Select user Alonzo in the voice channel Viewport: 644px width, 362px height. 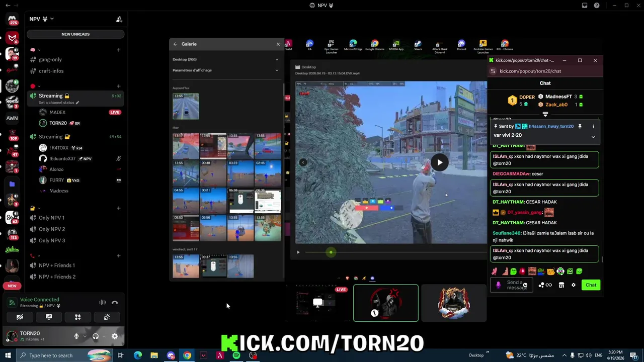click(56, 169)
